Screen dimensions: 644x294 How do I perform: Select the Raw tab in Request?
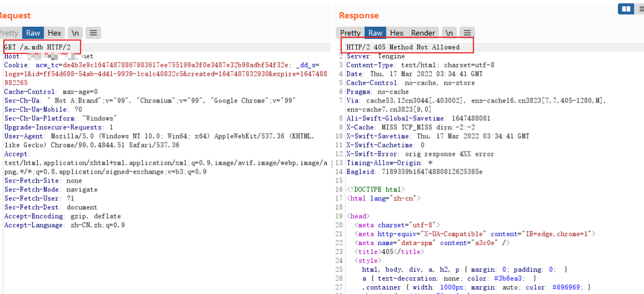point(33,33)
